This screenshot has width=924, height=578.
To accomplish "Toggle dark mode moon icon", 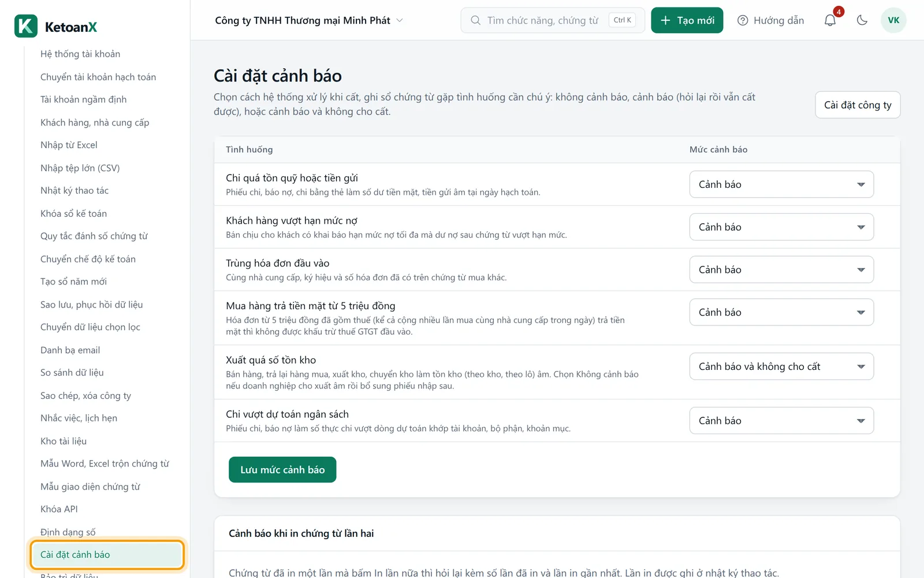I will (862, 20).
